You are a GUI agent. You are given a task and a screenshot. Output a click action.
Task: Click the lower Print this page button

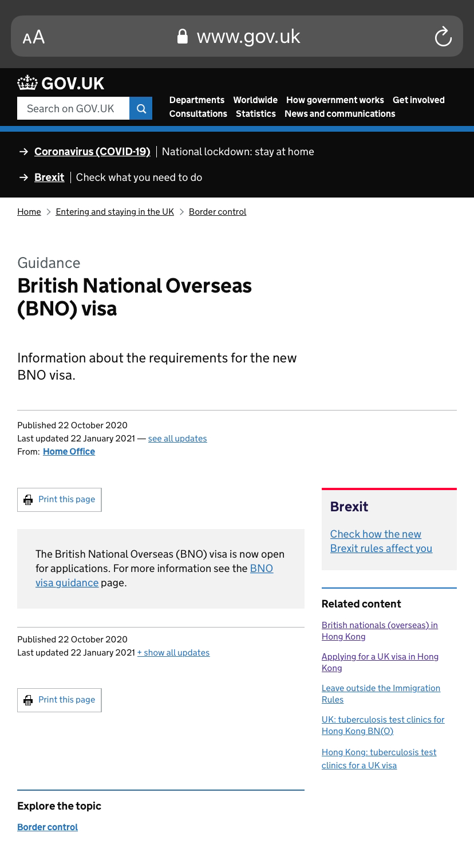coord(60,700)
